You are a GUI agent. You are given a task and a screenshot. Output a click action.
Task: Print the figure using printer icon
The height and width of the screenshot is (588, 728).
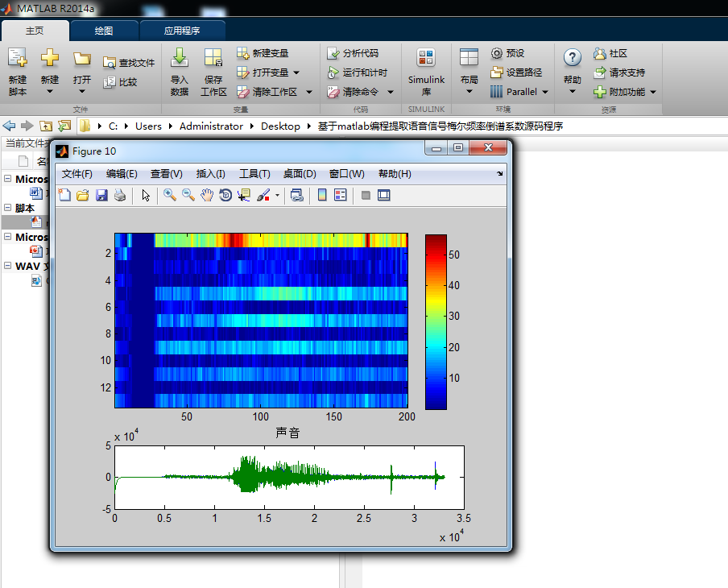[x=120, y=195]
